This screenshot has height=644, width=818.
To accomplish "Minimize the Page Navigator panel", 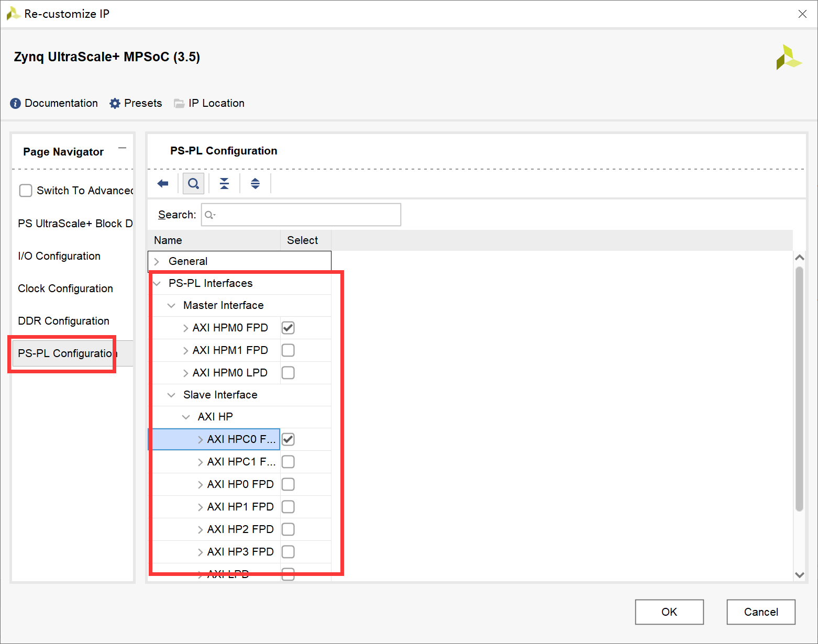I will tap(122, 148).
